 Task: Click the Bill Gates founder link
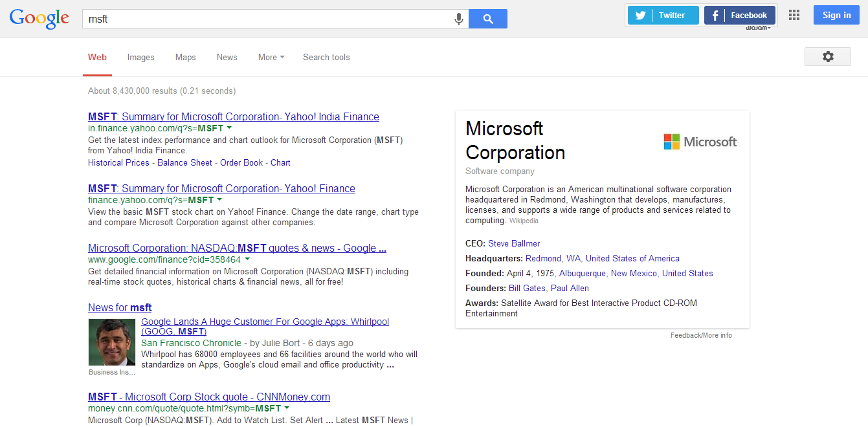[527, 288]
